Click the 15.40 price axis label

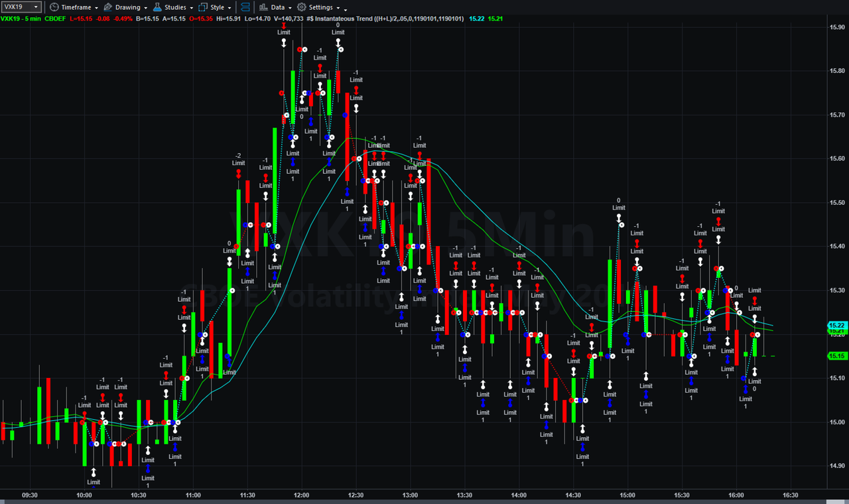point(836,246)
